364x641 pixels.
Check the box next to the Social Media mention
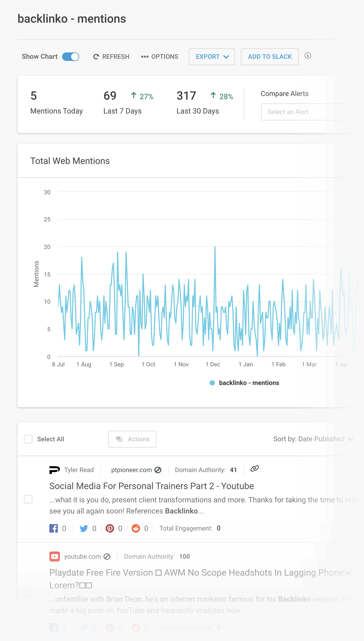click(x=28, y=499)
